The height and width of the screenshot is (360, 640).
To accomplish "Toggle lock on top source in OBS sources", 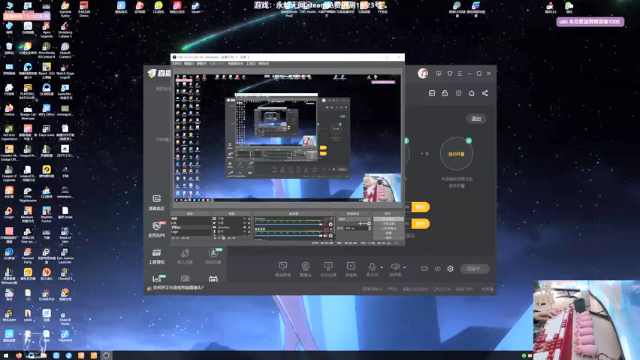I will pyautogui.click(x=249, y=219).
